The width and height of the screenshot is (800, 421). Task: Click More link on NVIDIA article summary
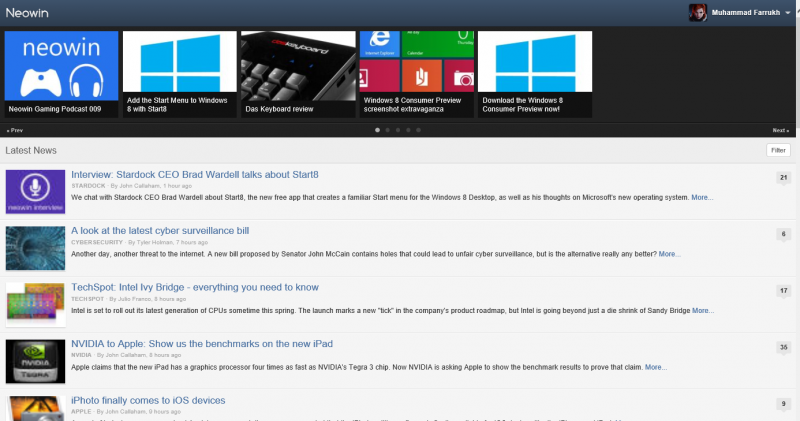point(656,367)
